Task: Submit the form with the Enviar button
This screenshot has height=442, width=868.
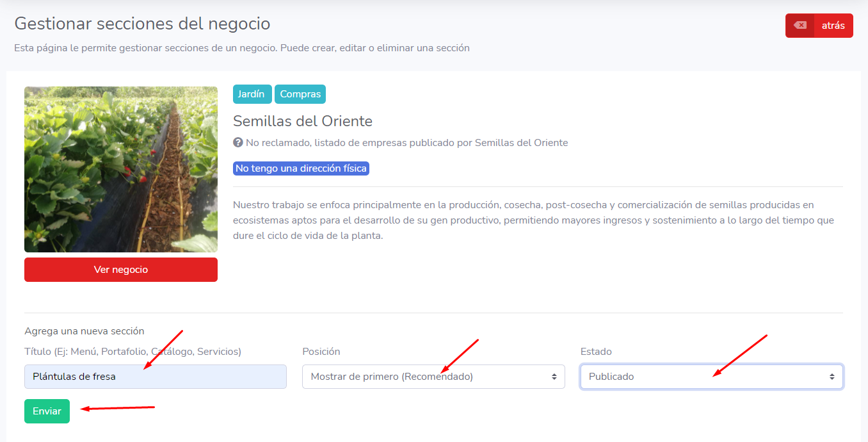Action: (x=47, y=411)
